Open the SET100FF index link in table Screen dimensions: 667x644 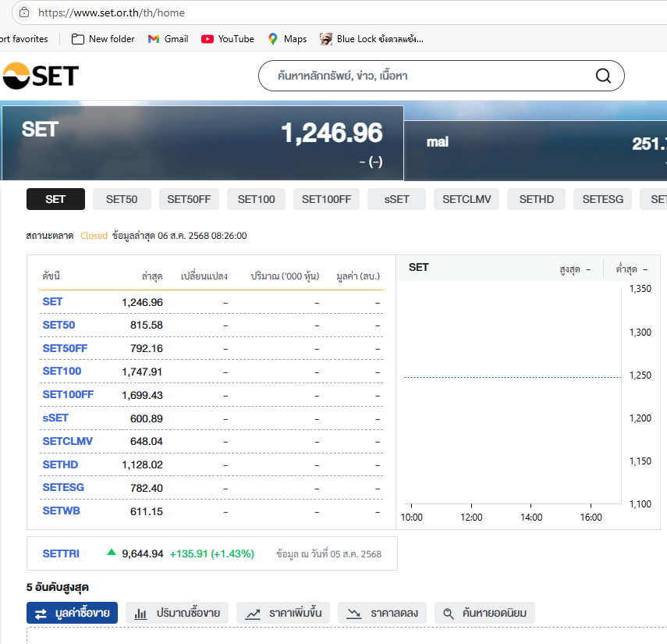(68, 394)
